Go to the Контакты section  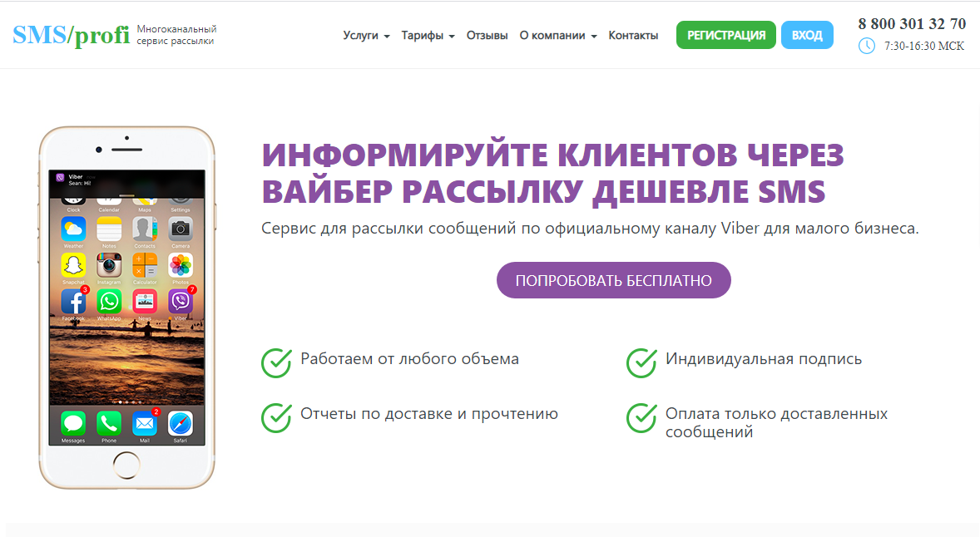tap(633, 36)
